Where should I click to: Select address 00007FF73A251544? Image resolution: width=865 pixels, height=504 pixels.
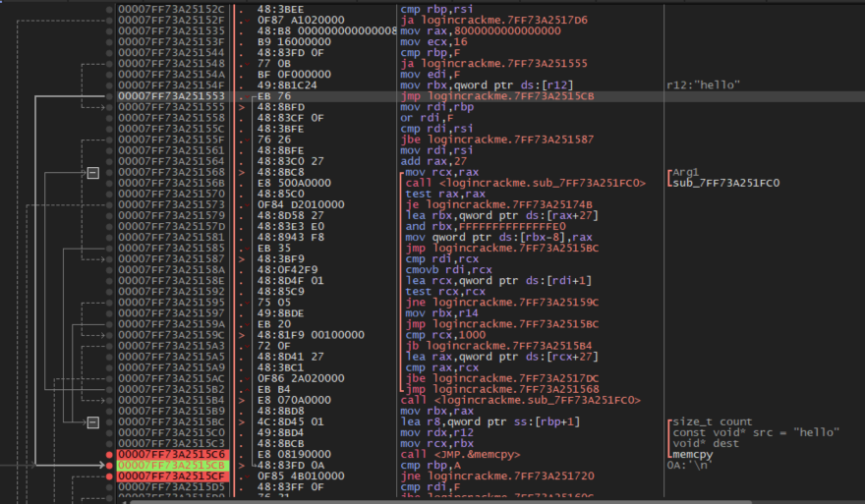tap(172, 53)
